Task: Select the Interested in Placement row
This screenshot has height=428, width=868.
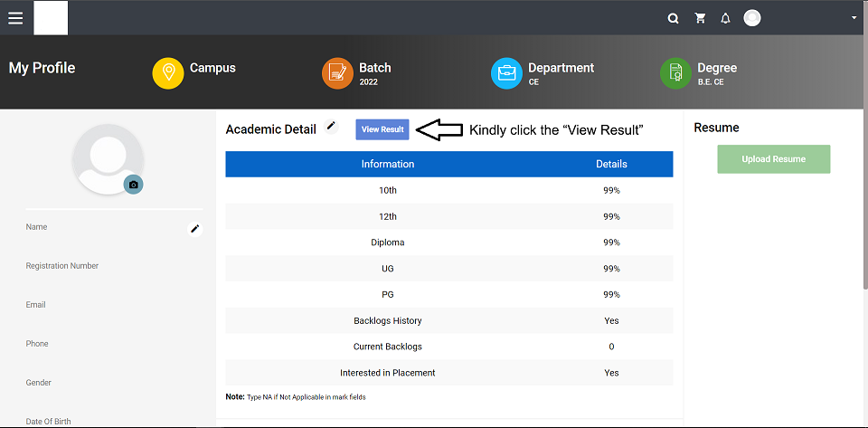Action: tap(449, 373)
